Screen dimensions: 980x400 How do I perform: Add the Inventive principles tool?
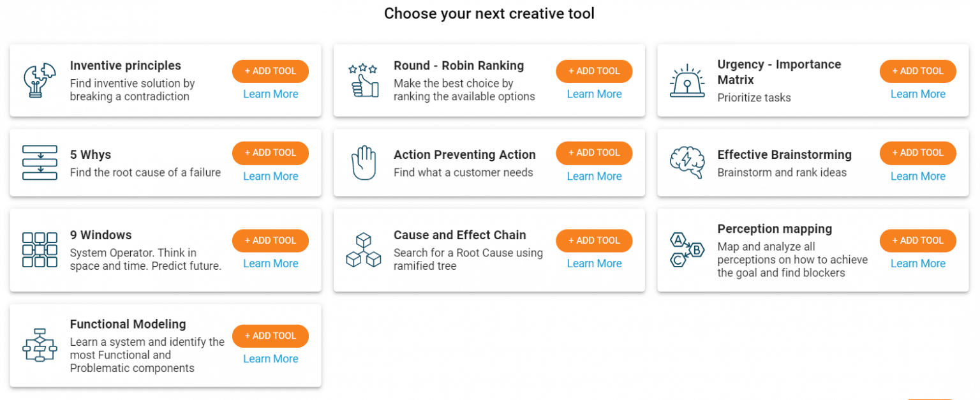click(x=270, y=71)
